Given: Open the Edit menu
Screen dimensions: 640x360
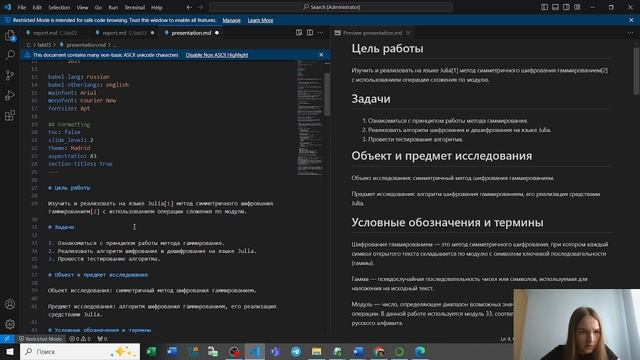Looking at the screenshot, I should click(x=37, y=7).
